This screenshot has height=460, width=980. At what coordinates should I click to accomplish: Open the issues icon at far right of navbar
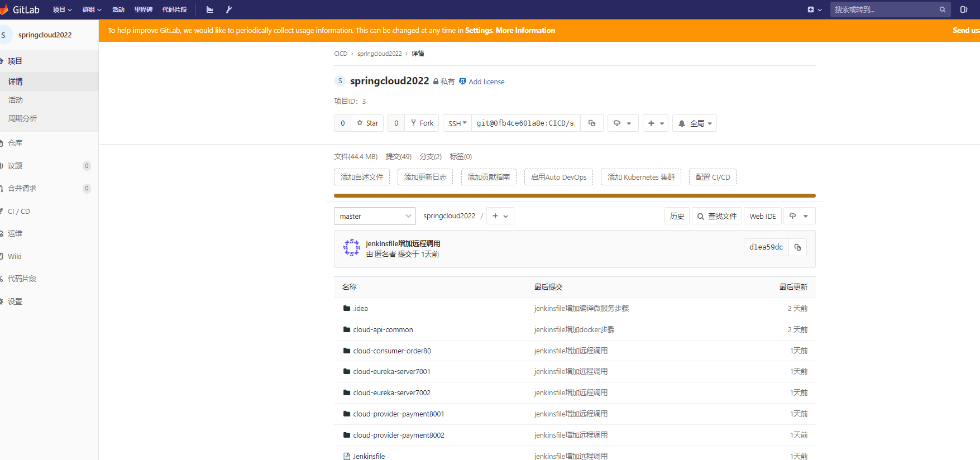coord(964,9)
